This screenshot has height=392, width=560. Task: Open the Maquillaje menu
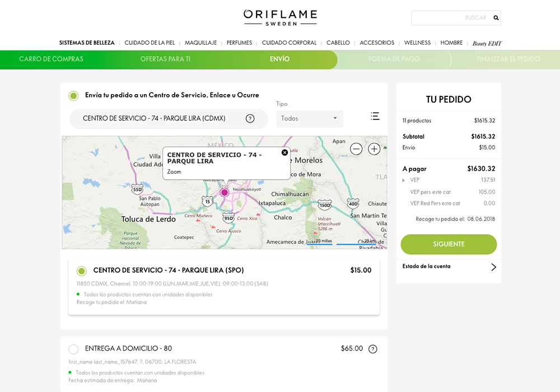click(x=200, y=43)
